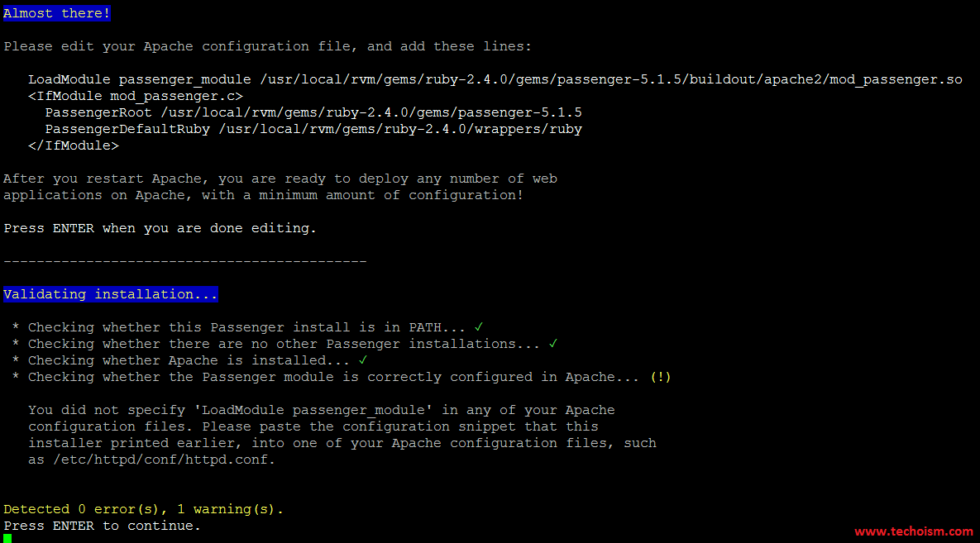This screenshot has width=980, height=543.
Task: Click the 'Press ENTER to continue.' prompt
Action: click(102, 526)
